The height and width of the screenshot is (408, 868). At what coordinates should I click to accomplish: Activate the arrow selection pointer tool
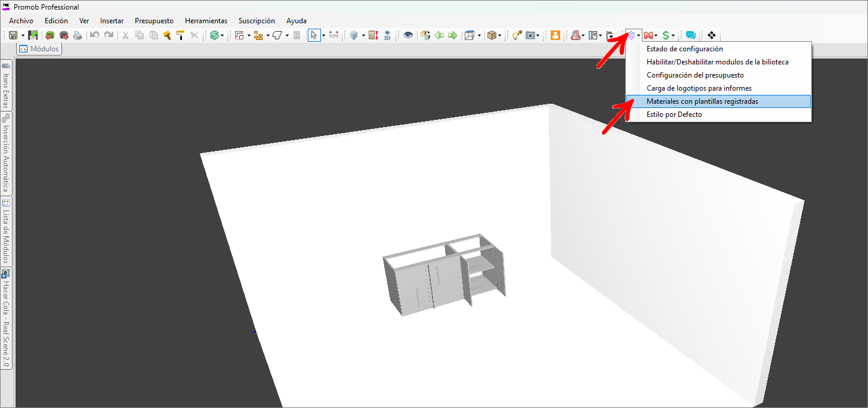[313, 35]
